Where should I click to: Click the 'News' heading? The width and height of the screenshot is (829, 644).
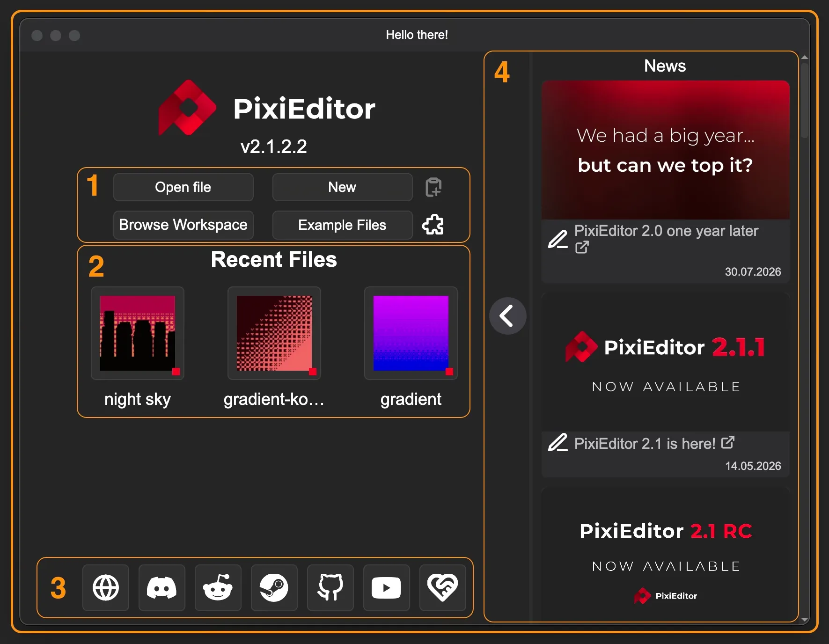[x=665, y=66]
